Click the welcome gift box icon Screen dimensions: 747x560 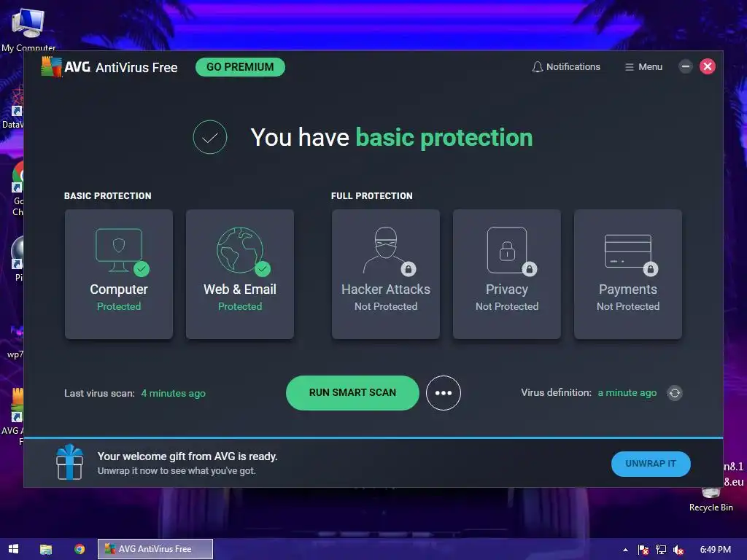coord(69,462)
